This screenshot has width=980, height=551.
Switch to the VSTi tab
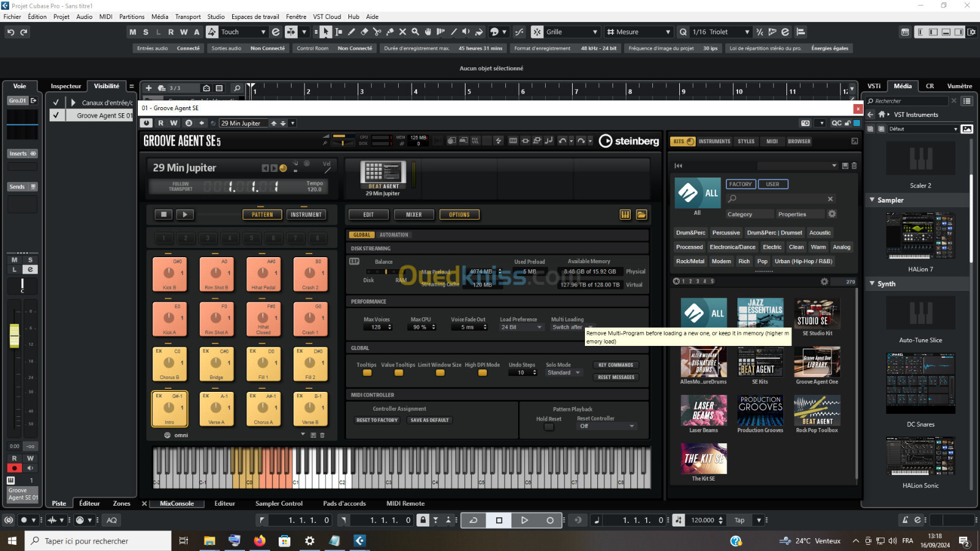pos(874,86)
